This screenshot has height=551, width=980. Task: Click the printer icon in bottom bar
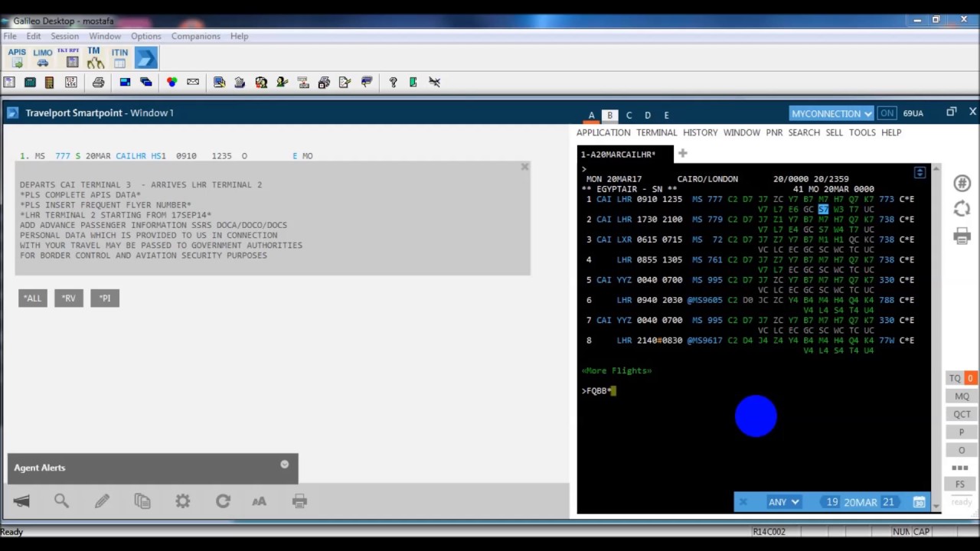point(299,501)
